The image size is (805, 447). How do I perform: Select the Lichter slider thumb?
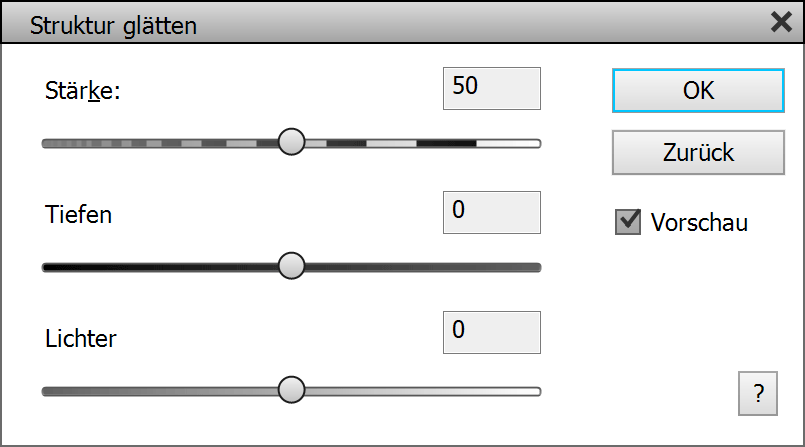pyautogui.click(x=291, y=390)
